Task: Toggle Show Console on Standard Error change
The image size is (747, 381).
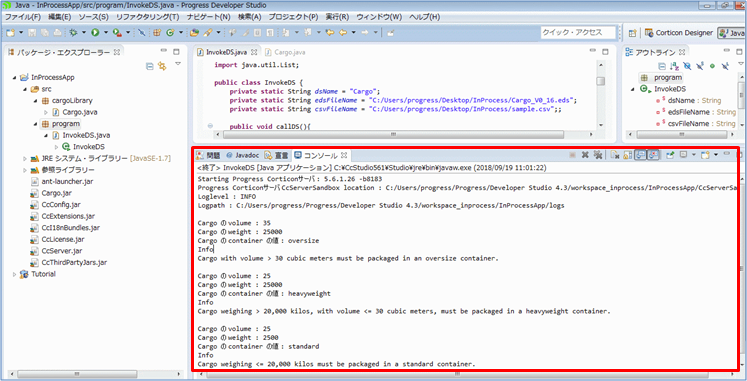Action: point(654,155)
